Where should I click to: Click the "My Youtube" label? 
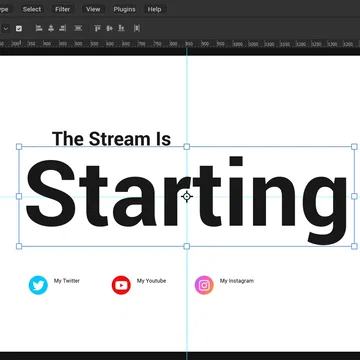coord(151,281)
